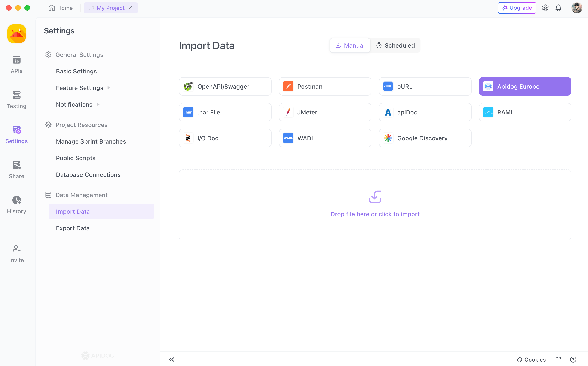Switch import mode to Scheduled

click(395, 45)
